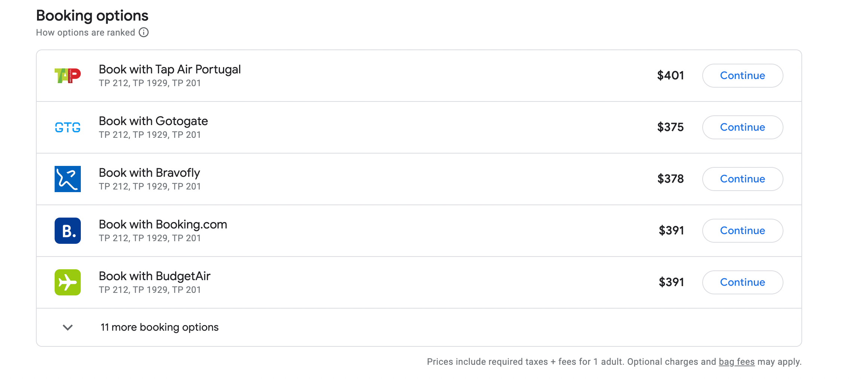
Task: Click the Gotogate GTG logo
Action: 68,127
